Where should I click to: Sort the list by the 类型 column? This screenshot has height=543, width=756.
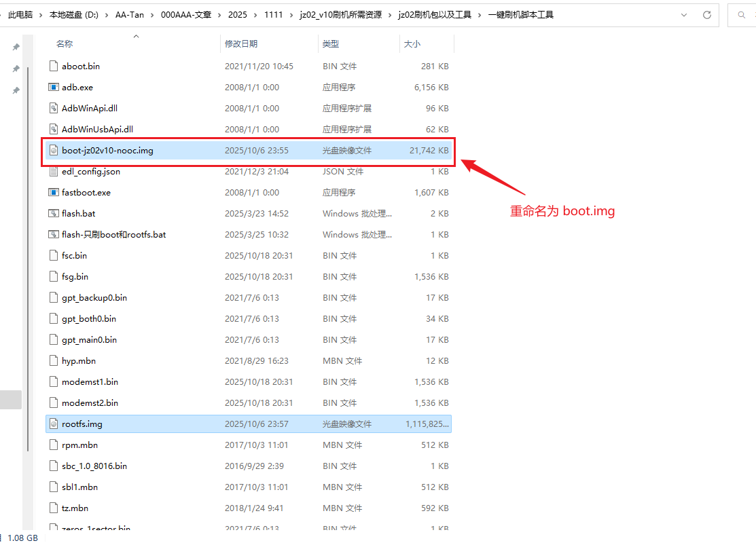[331, 44]
